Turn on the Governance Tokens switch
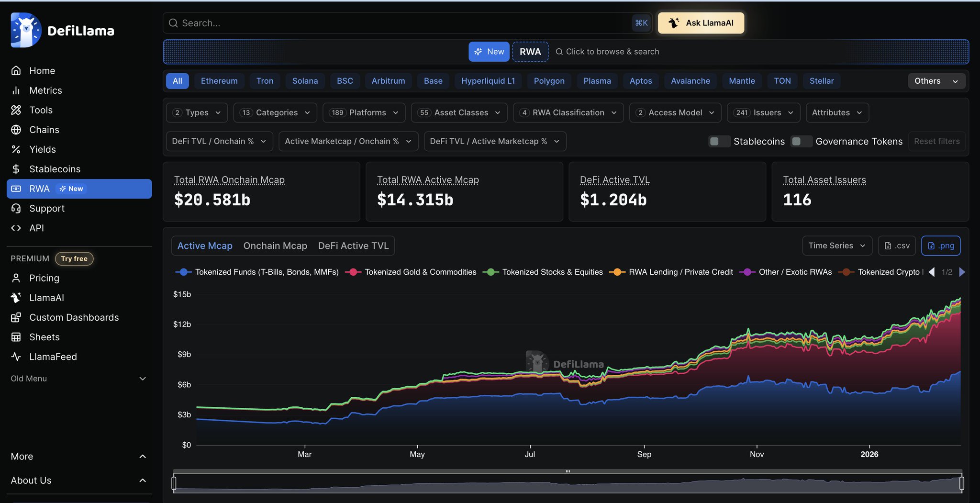This screenshot has width=980, height=503. tap(801, 141)
